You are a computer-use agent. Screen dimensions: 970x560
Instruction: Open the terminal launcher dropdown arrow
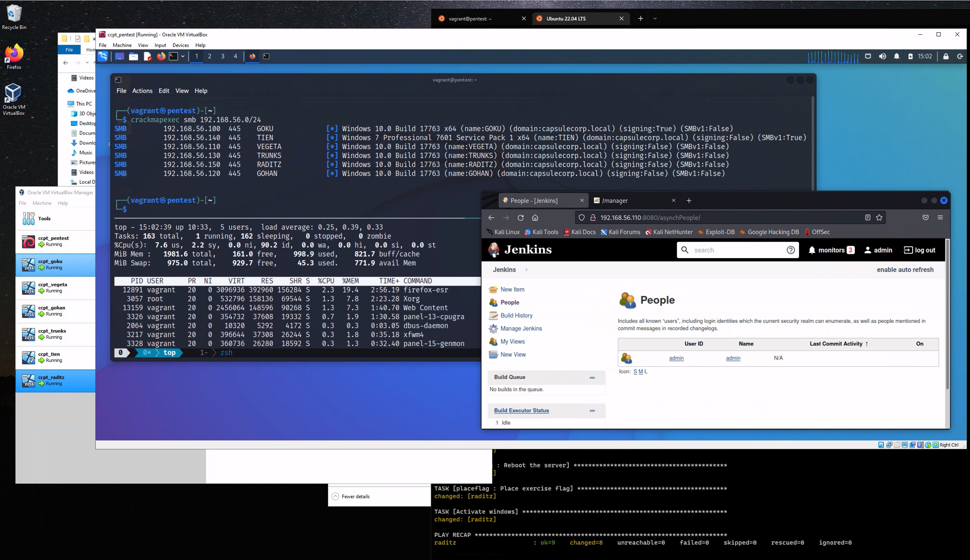click(x=183, y=56)
